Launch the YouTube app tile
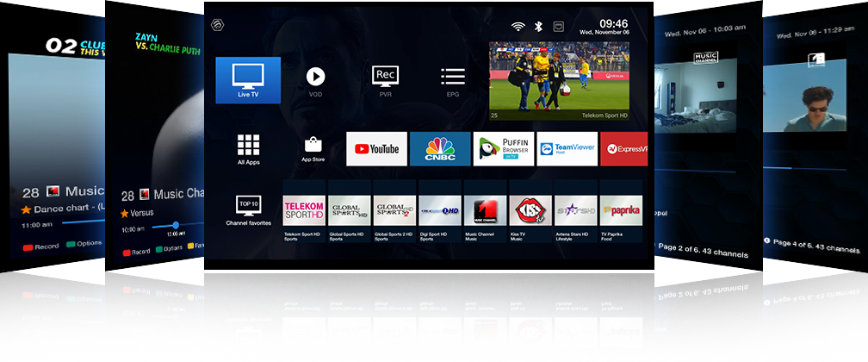This screenshot has height=362, width=868. pos(376,148)
